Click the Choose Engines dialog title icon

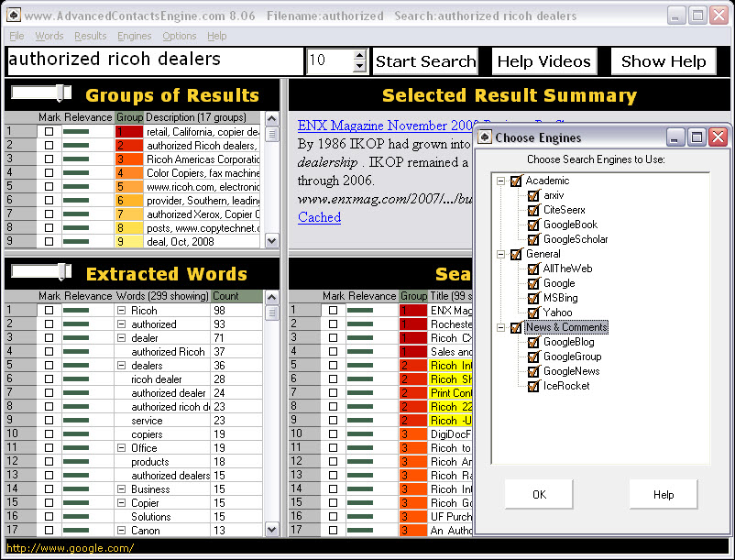click(485, 137)
